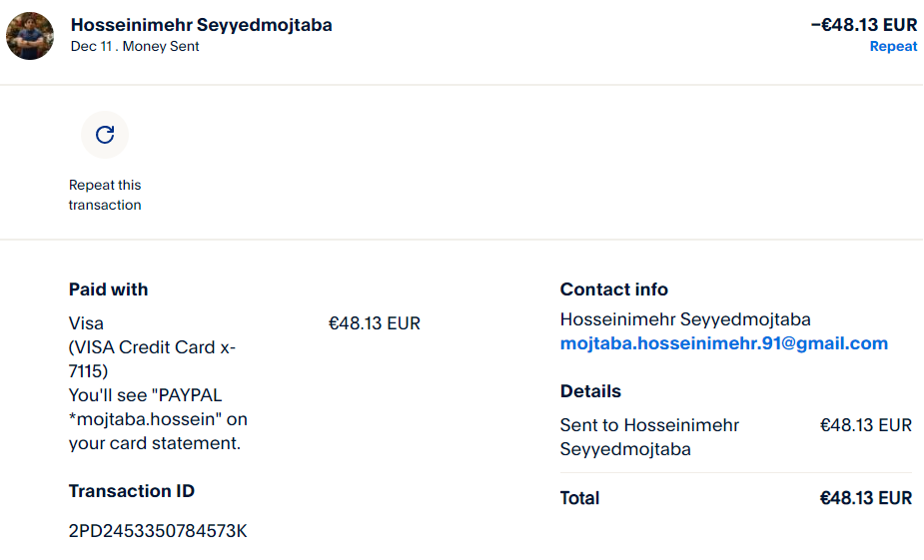Click the recipient profile photo
Viewport: 924px width, 560px height.
tap(30, 36)
